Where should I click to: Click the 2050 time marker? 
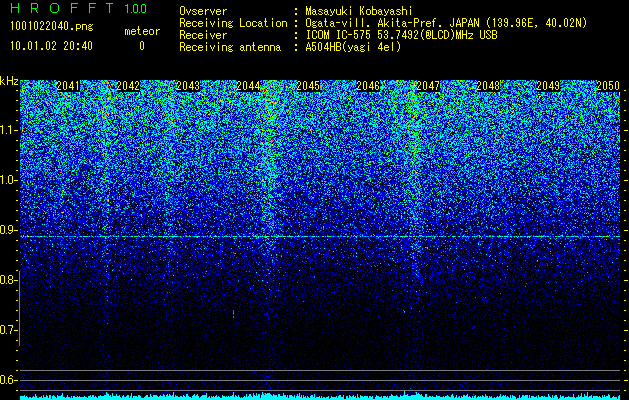608,86
